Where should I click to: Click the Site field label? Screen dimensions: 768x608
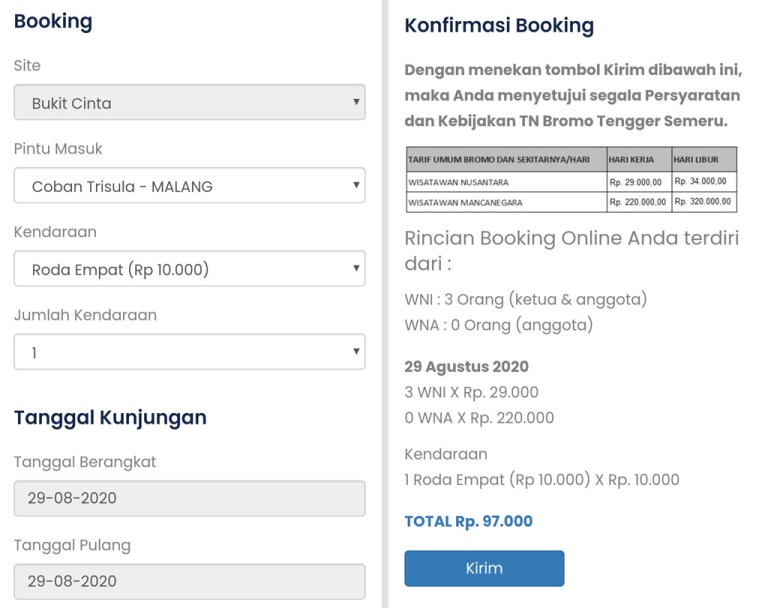27,65
